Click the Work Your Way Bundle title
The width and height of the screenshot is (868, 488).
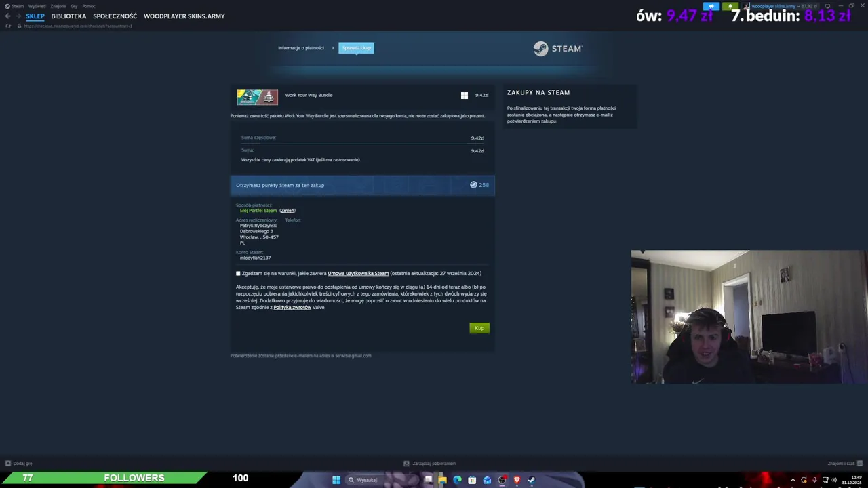[x=309, y=95]
